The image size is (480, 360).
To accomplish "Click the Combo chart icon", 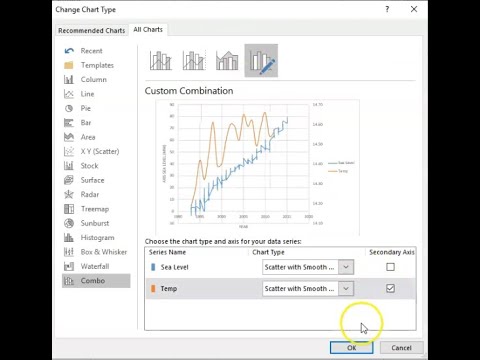I will pos(69,281).
